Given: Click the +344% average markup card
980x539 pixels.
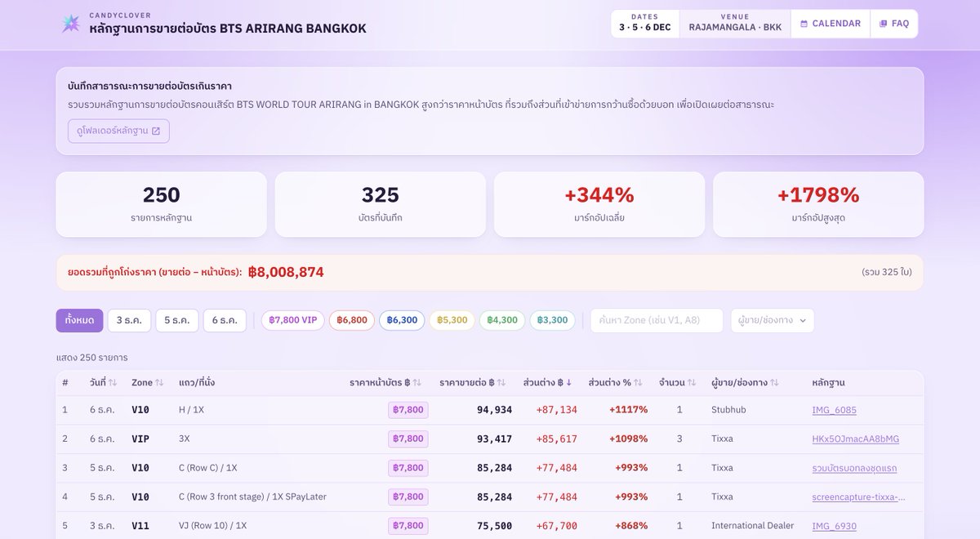Looking at the screenshot, I should click(599, 204).
